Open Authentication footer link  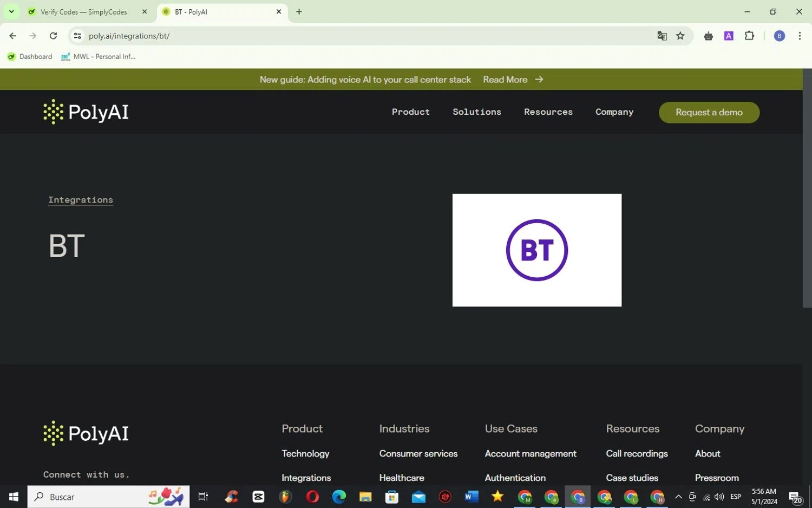[x=515, y=478]
